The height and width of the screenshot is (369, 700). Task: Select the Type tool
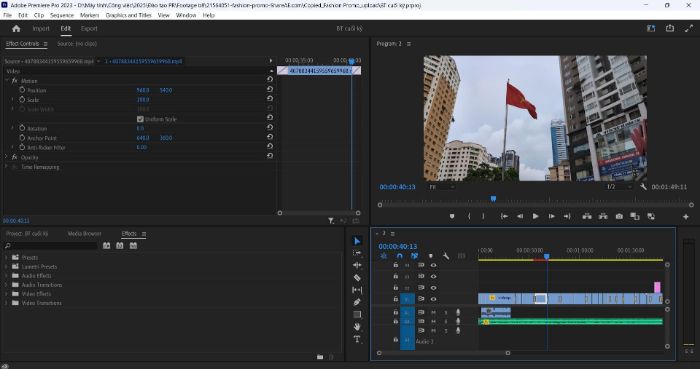click(357, 340)
